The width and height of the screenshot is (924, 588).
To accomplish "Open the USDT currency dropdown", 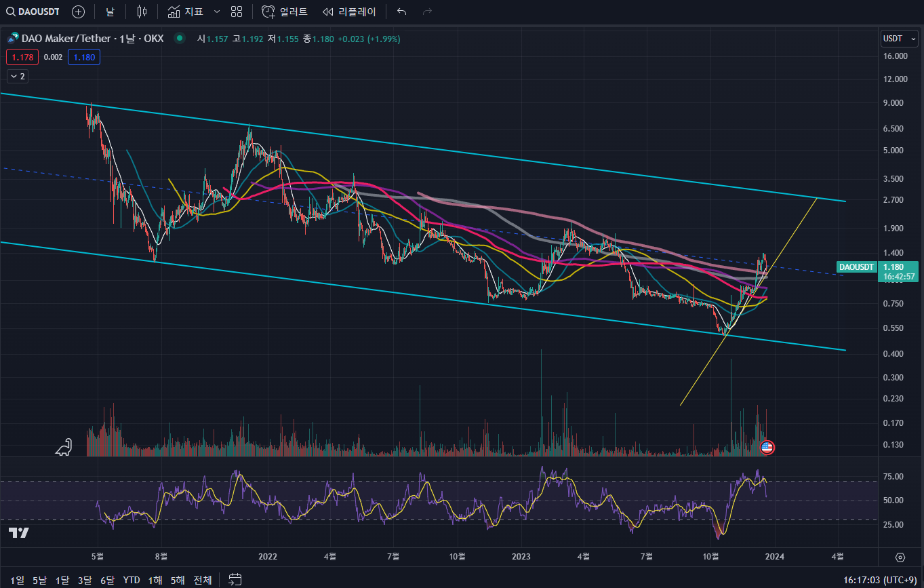I will [899, 39].
